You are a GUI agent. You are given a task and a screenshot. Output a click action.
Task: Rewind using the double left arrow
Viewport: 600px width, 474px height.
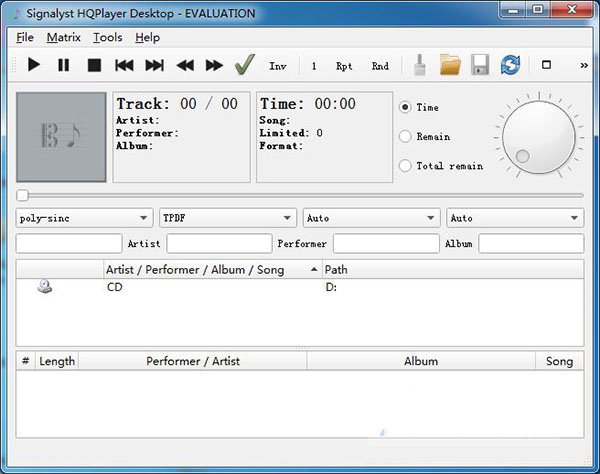pos(185,65)
